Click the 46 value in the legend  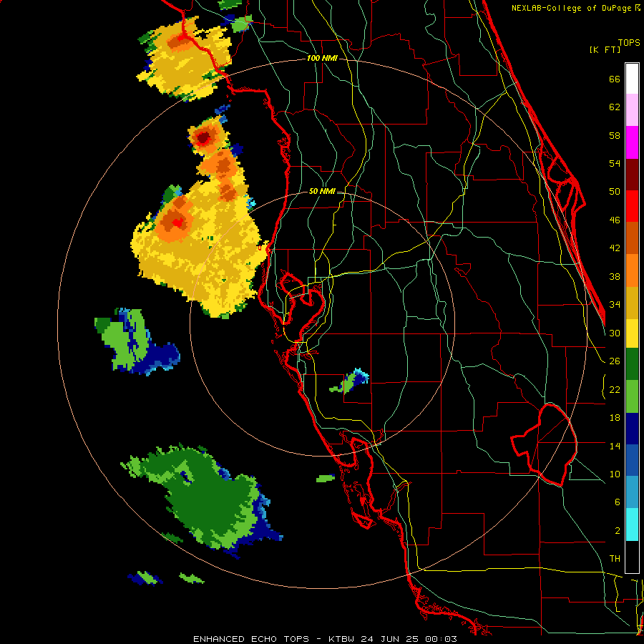[x=615, y=220]
